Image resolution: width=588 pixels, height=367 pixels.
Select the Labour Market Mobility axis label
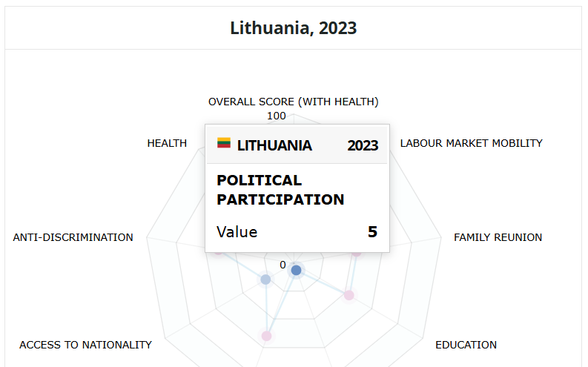[471, 143]
